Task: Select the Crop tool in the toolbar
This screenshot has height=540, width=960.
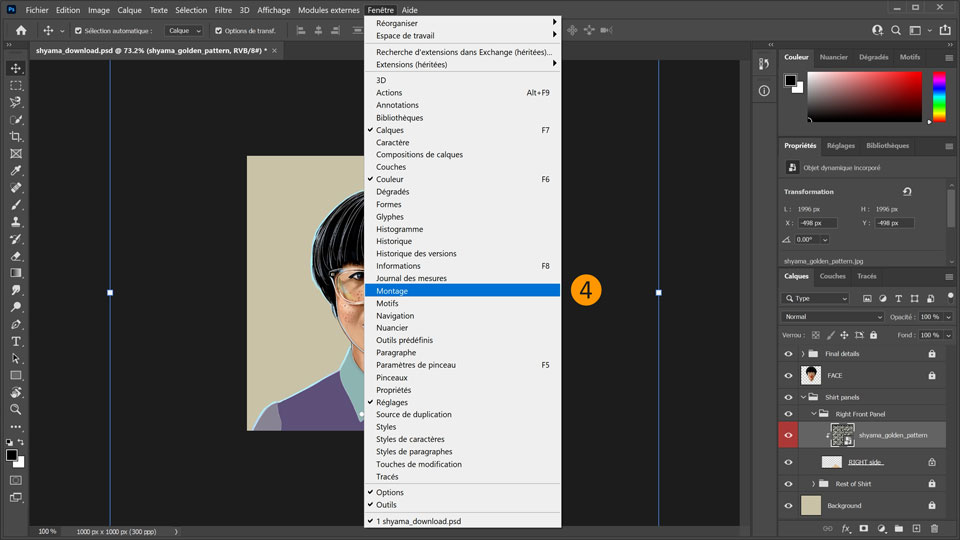Action: tap(16, 136)
